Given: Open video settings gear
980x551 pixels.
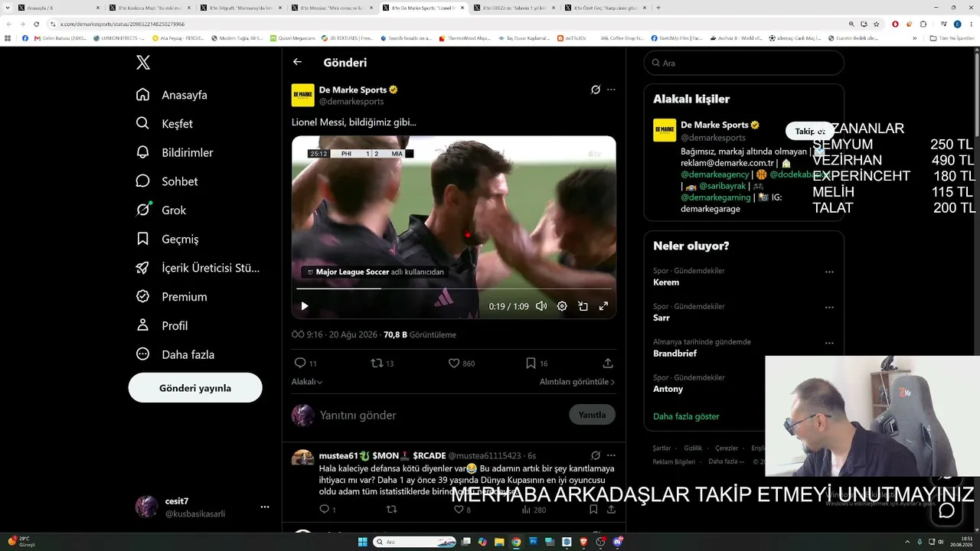Looking at the screenshot, I should coord(562,306).
